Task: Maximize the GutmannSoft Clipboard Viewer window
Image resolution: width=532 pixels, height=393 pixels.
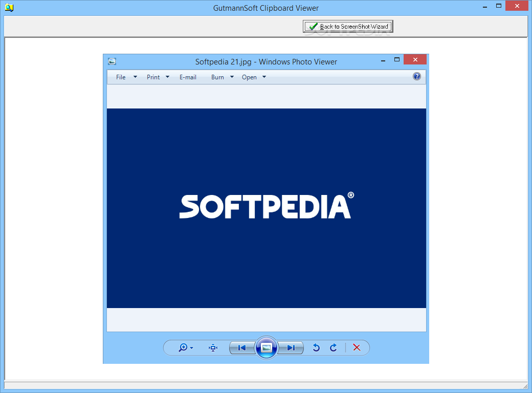Action: [499, 6]
